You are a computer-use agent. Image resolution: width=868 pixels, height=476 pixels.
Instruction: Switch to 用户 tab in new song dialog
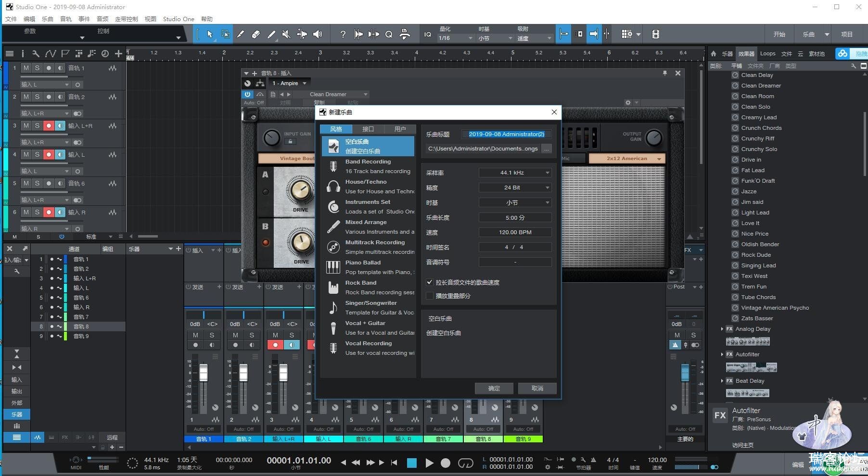tap(400, 129)
